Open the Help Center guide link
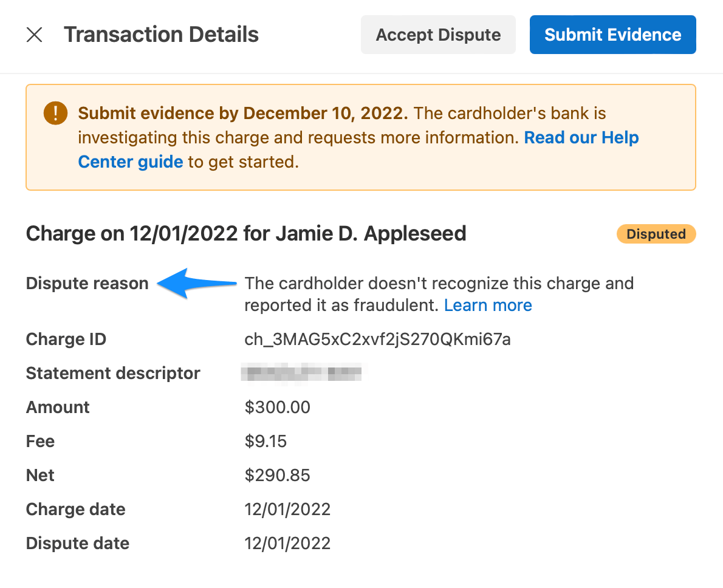The width and height of the screenshot is (723, 588). [581, 137]
